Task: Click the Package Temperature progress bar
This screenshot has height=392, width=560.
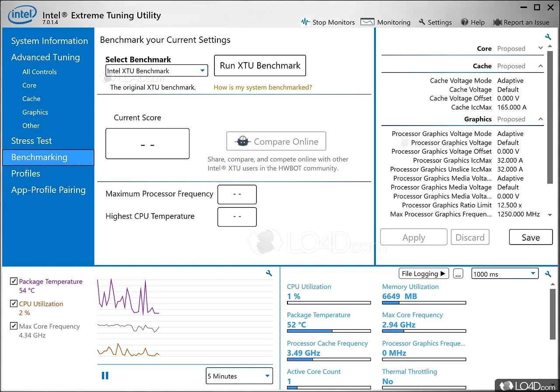Action: [x=329, y=331]
